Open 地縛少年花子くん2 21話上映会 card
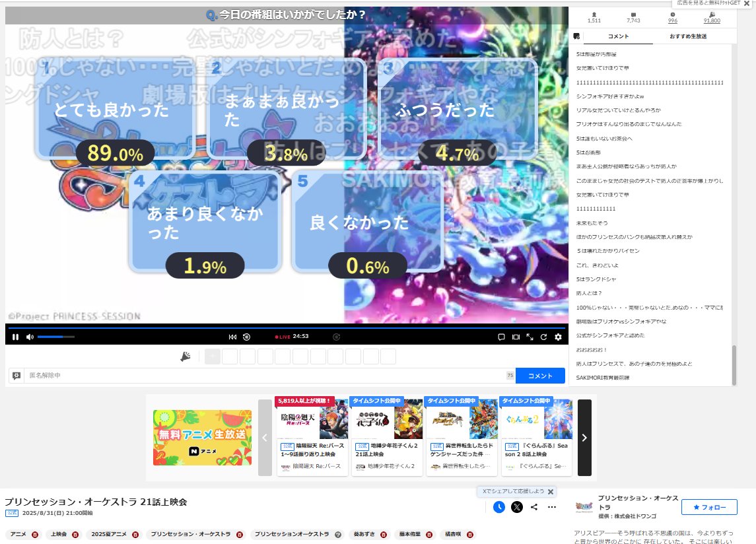Screen dimensions: 756x544 387,438
